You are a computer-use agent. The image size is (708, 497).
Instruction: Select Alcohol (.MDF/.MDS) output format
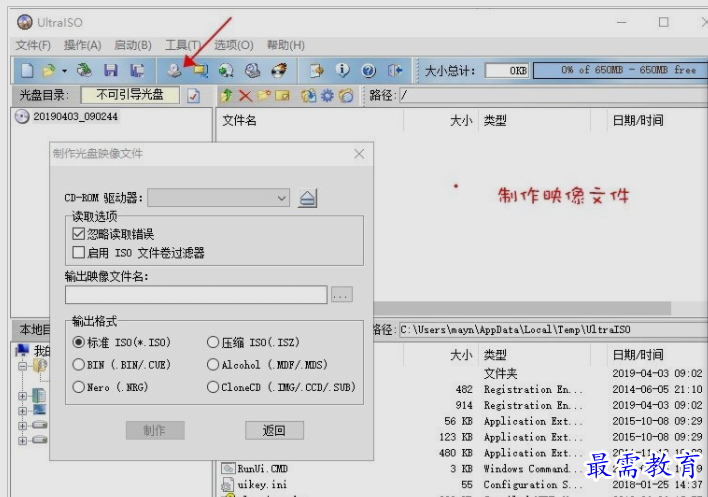(213, 364)
